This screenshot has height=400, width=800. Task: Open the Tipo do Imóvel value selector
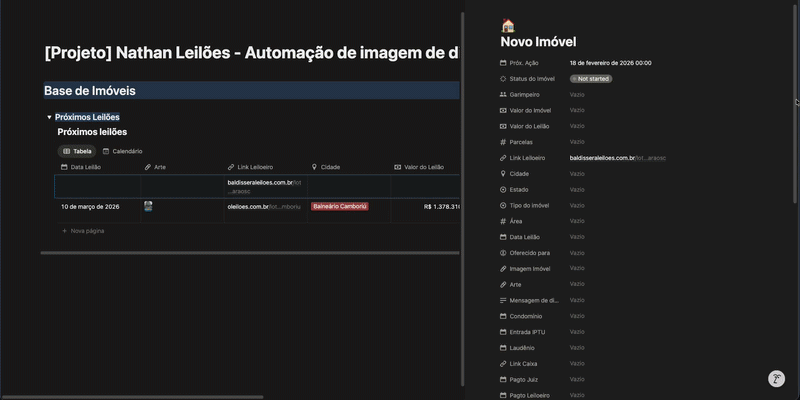577,205
